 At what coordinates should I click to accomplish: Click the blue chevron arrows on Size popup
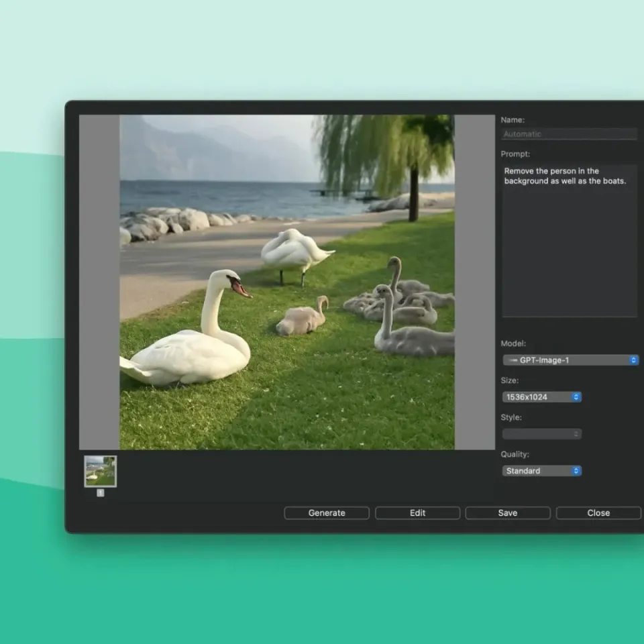pyautogui.click(x=576, y=397)
